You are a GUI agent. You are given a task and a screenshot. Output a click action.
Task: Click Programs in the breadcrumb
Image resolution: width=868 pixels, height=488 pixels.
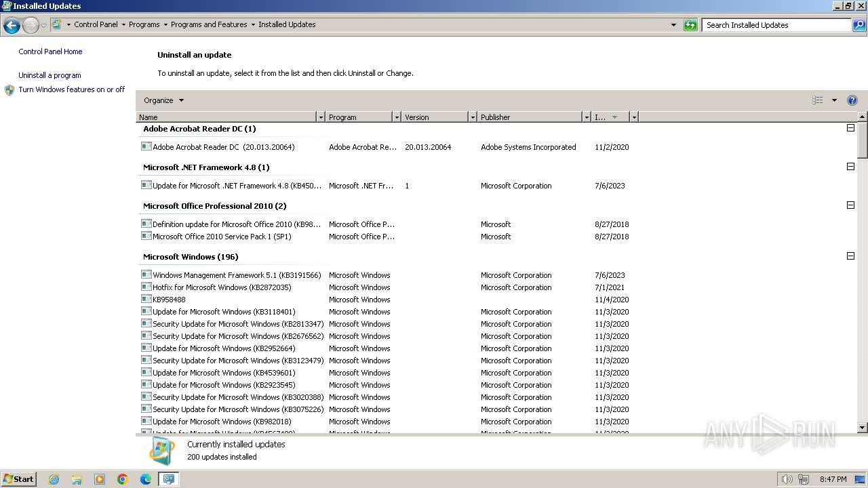coord(144,24)
